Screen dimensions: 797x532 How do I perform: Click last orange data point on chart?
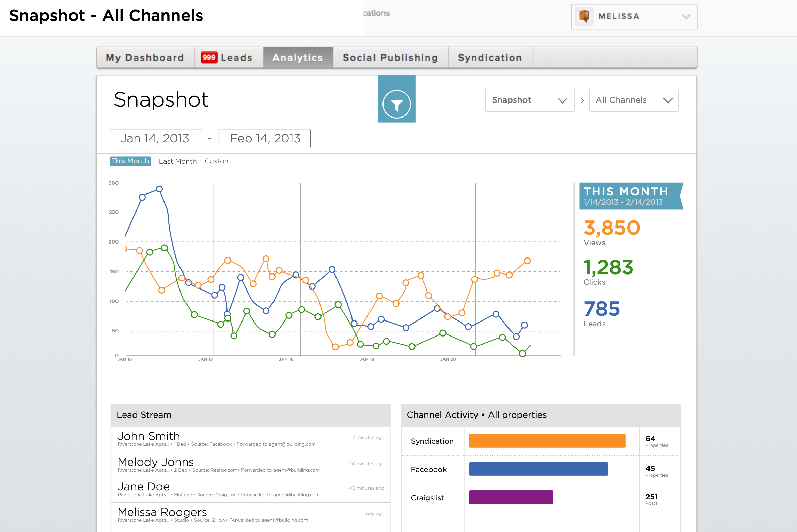(x=527, y=261)
